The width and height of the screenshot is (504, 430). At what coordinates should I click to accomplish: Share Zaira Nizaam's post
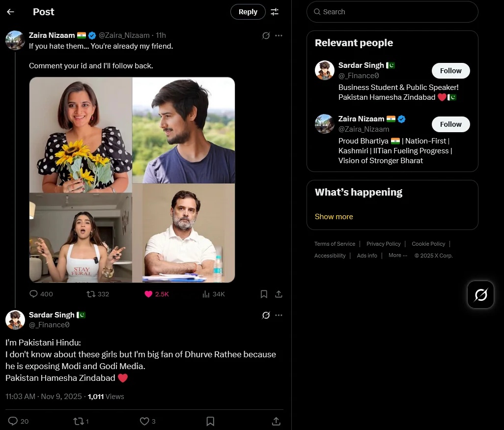pyautogui.click(x=279, y=294)
